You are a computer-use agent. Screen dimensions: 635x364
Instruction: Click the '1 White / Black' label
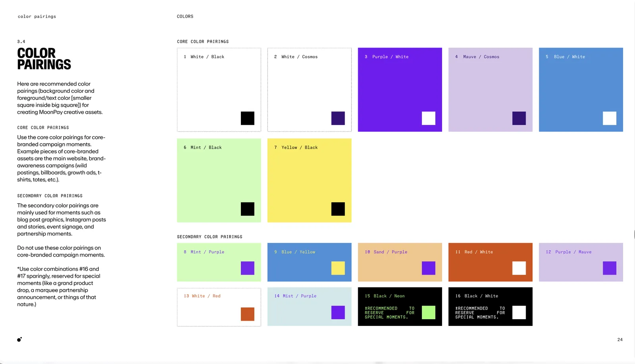tap(204, 57)
